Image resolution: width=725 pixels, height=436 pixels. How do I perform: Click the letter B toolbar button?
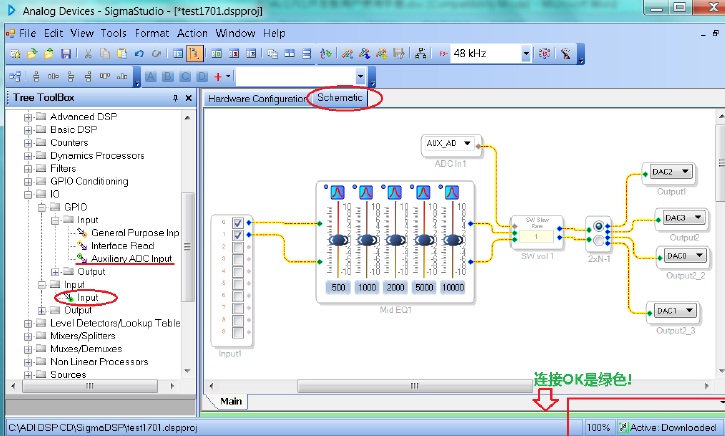[x=168, y=77]
